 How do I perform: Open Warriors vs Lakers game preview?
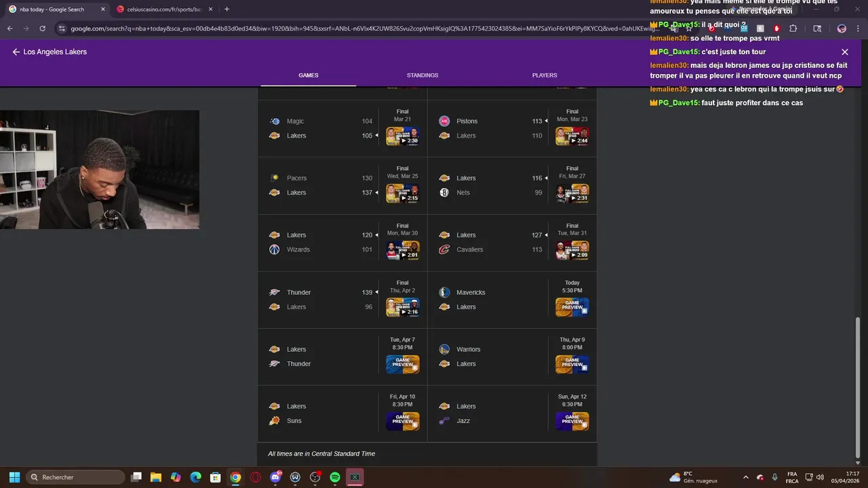pyautogui.click(x=572, y=364)
